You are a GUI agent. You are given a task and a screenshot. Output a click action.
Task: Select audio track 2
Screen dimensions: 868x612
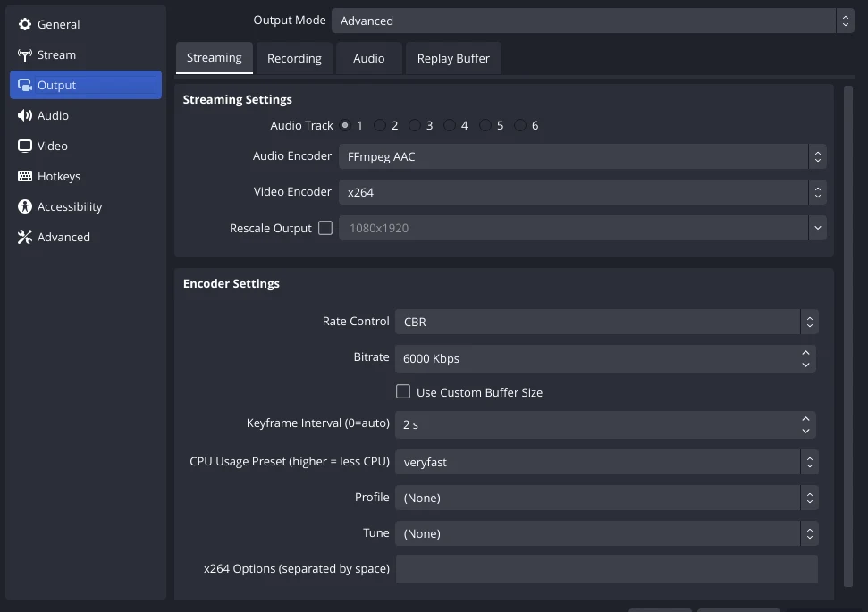tap(380, 125)
